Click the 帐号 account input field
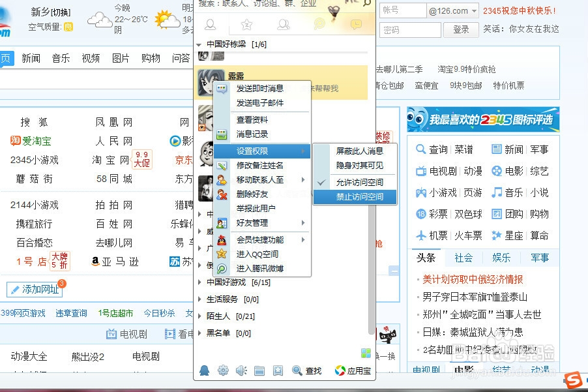 point(403,11)
